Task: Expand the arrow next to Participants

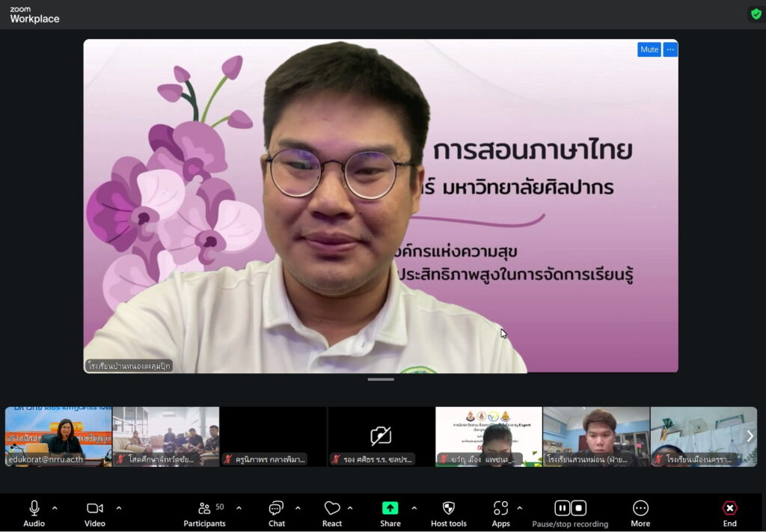Action: point(239,508)
